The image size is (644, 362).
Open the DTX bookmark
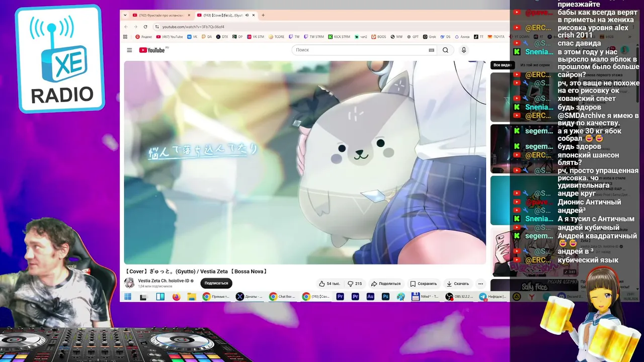[222, 37]
